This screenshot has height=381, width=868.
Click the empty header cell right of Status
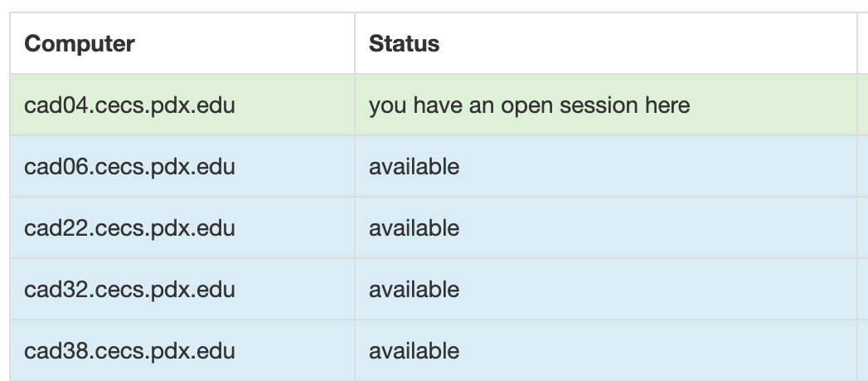pos(862,43)
